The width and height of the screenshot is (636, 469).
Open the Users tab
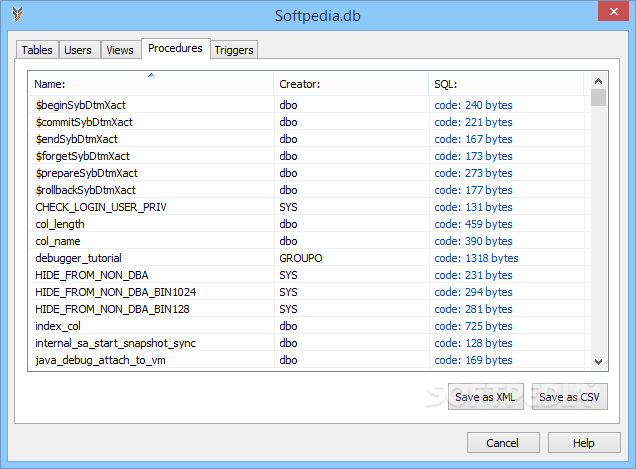click(x=78, y=50)
